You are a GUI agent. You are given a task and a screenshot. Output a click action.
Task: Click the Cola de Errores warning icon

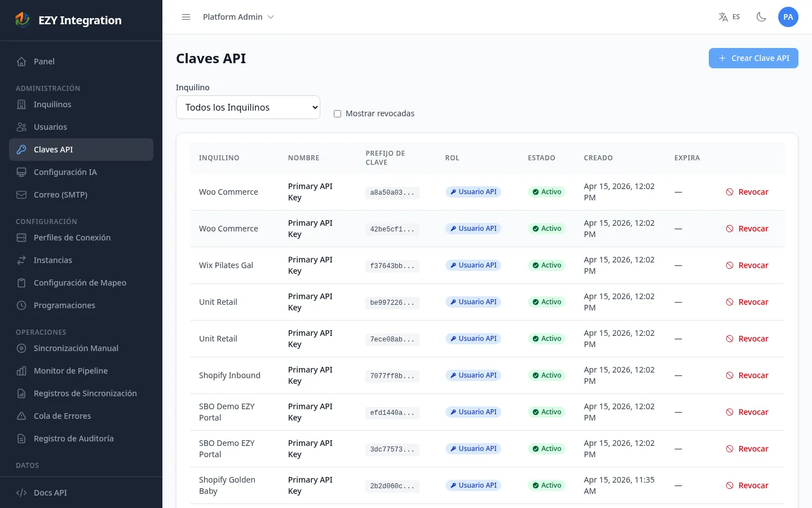click(21, 416)
